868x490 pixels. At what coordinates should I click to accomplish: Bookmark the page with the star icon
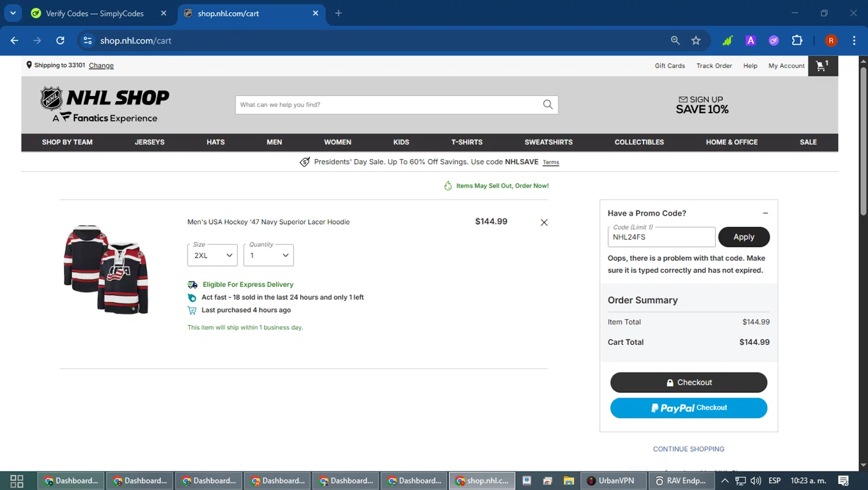point(696,40)
